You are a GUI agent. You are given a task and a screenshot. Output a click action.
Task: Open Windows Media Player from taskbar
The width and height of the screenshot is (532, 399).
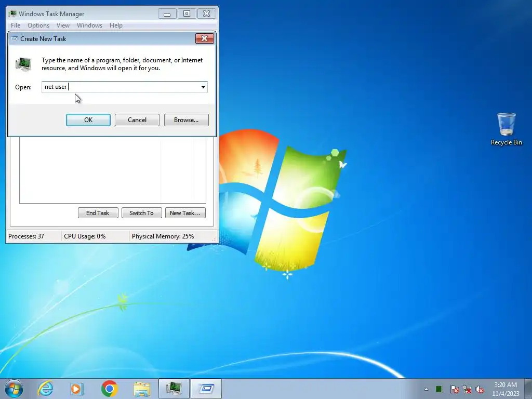[x=77, y=389]
